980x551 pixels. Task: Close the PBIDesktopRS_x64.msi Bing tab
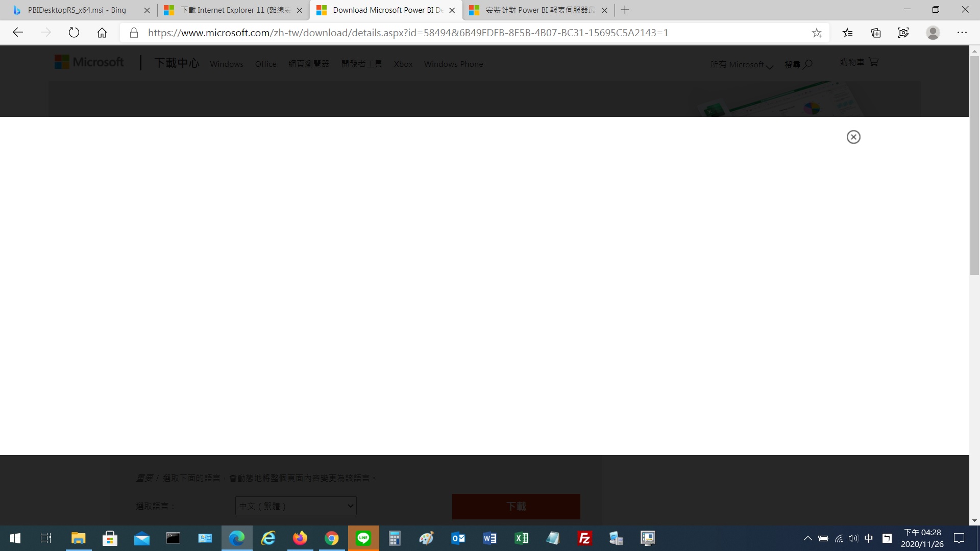(x=147, y=10)
